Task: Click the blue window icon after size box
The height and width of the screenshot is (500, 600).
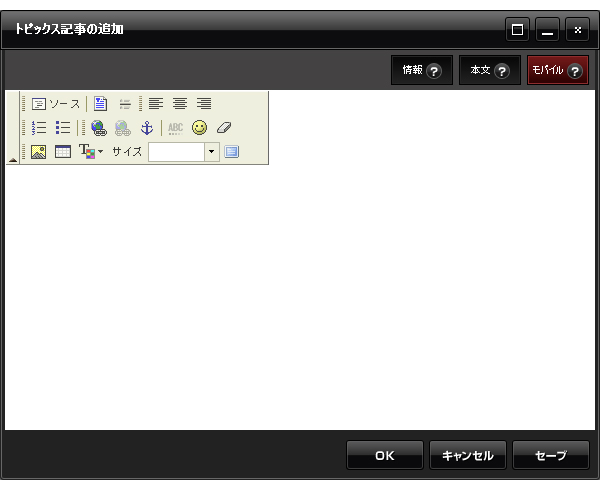Action: 232,152
